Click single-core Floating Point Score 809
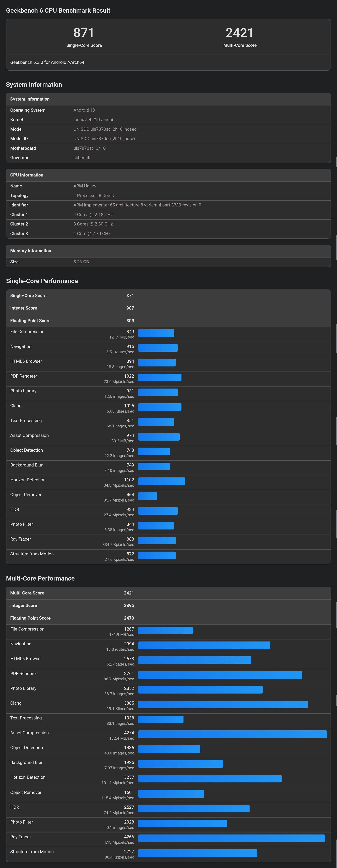 (x=130, y=321)
